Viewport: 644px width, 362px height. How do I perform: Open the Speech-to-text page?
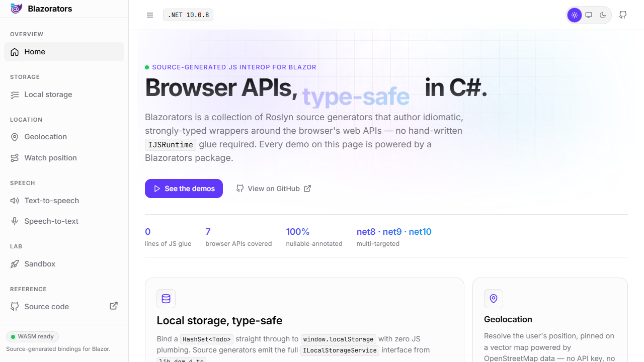coord(64,221)
